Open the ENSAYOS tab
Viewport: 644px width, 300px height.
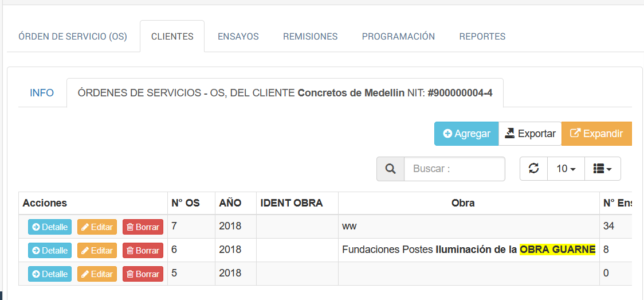tap(238, 36)
